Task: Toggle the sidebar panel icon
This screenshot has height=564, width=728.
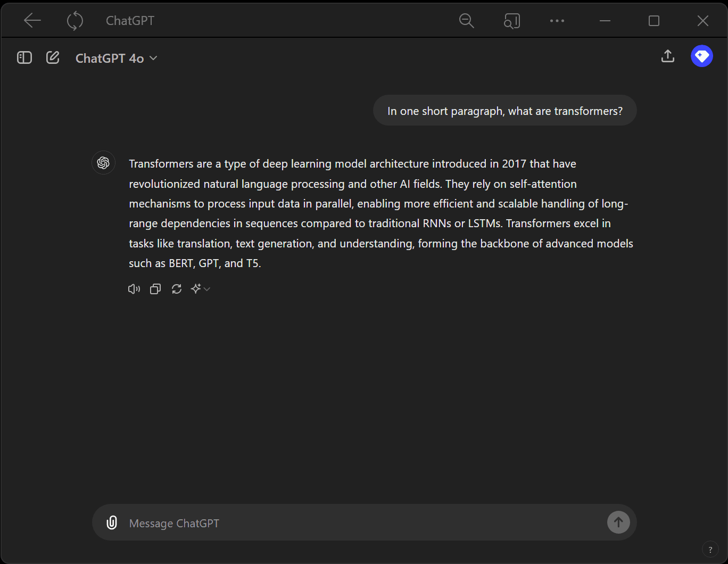Action: [x=24, y=57]
